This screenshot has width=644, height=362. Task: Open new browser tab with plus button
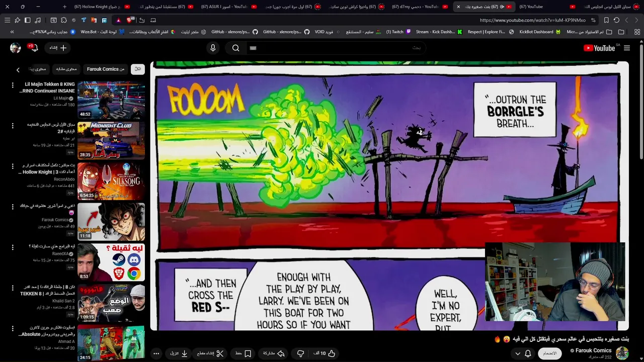pyautogui.click(x=64, y=7)
